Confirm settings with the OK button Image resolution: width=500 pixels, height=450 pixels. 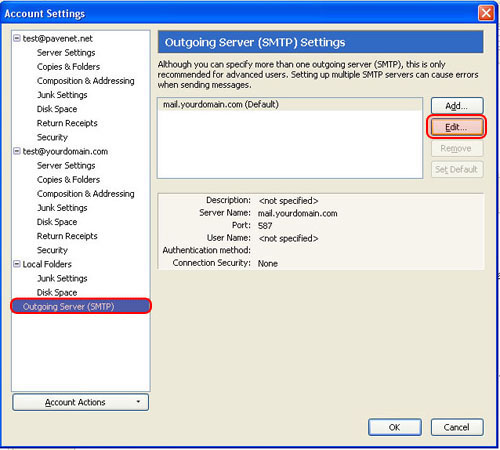(395, 427)
